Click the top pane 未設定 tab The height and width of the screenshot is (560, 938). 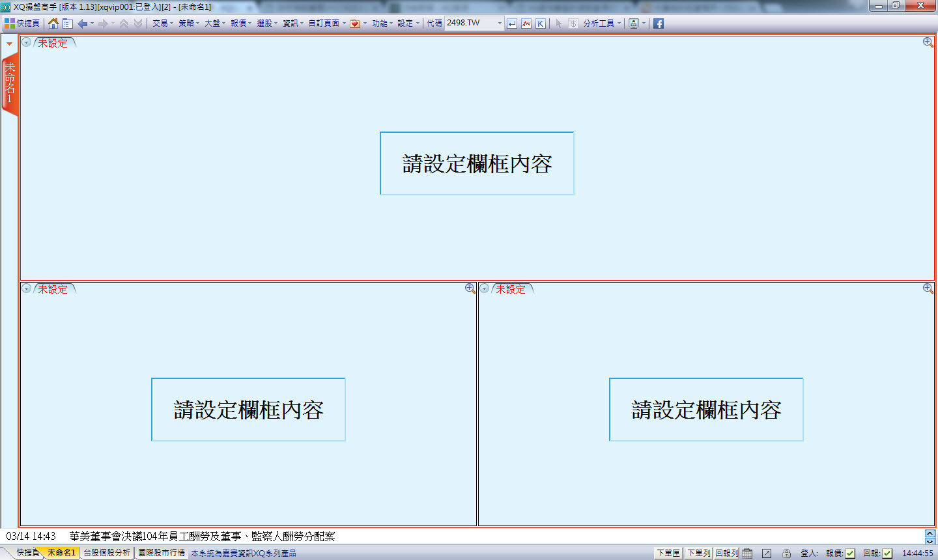click(x=53, y=43)
